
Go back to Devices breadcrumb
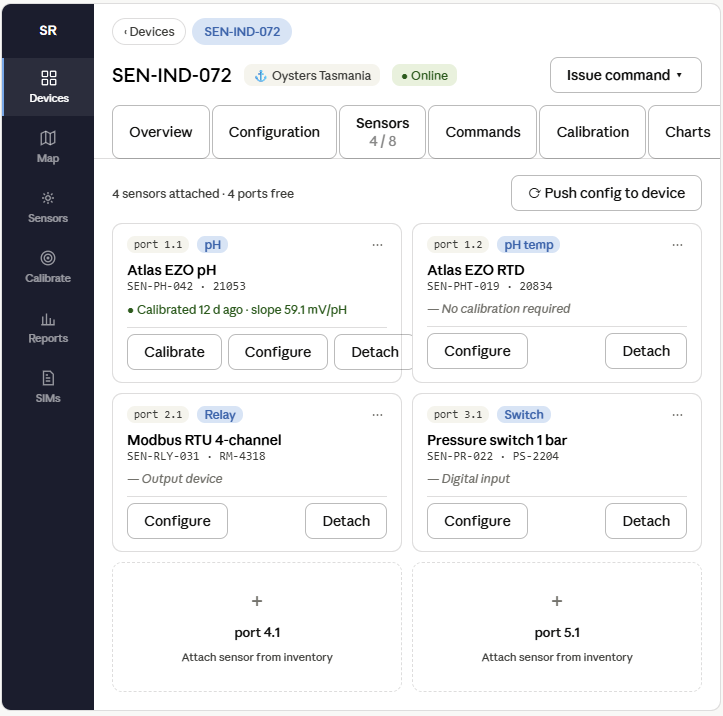[149, 32]
